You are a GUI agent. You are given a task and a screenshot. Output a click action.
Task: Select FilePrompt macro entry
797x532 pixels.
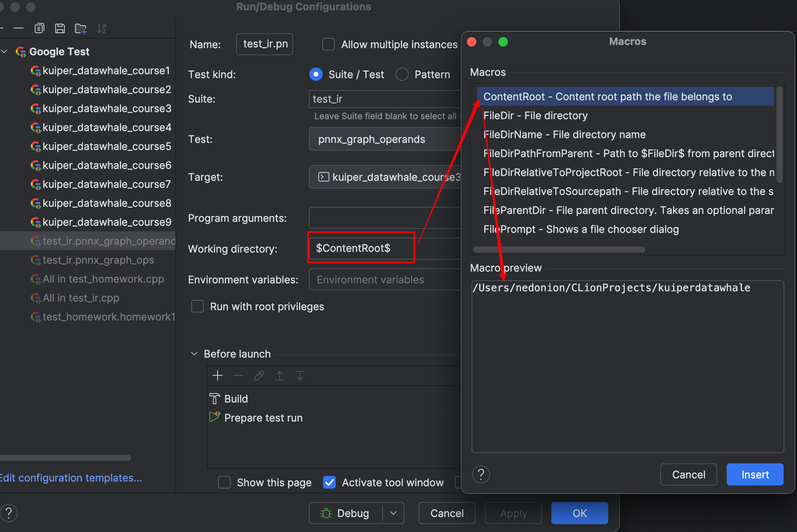coord(581,229)
